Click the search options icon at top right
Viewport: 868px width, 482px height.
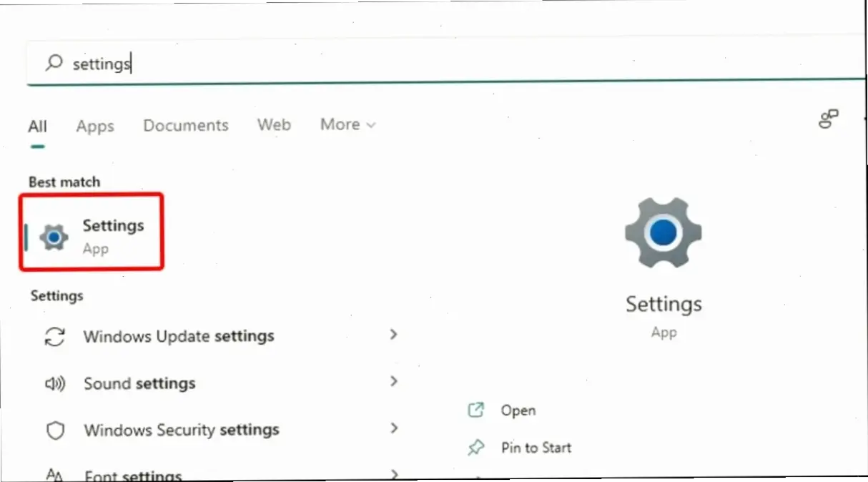[828, 119]
